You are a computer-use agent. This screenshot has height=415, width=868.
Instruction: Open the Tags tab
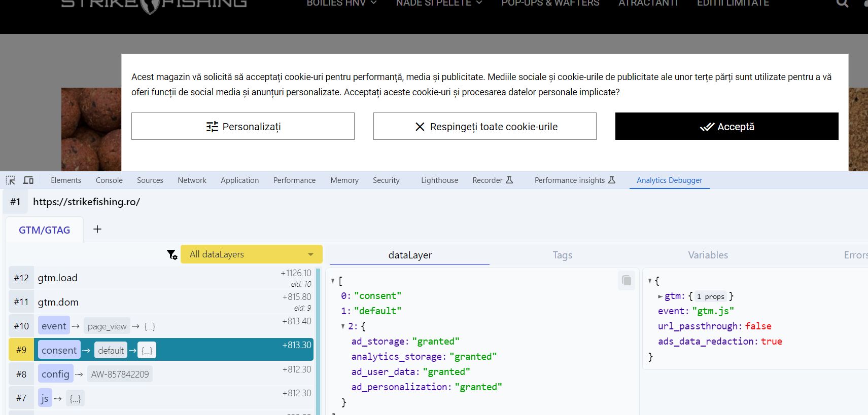click(562, 255)
